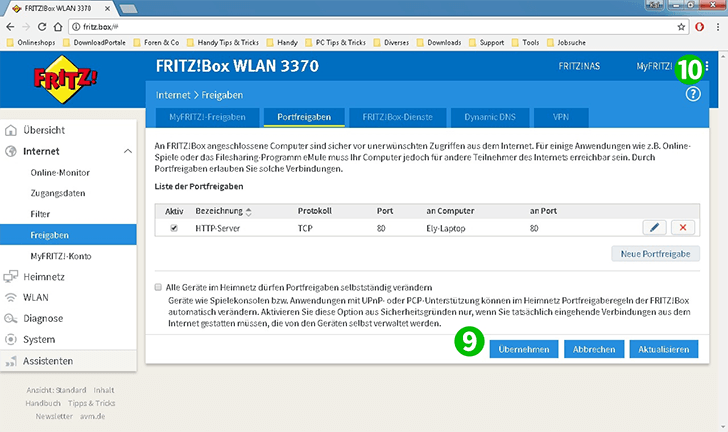This screenshot has height=432, width=728.
Task: Sort by Bezeichnung column arrows
Action: click(x=249, y=212)
